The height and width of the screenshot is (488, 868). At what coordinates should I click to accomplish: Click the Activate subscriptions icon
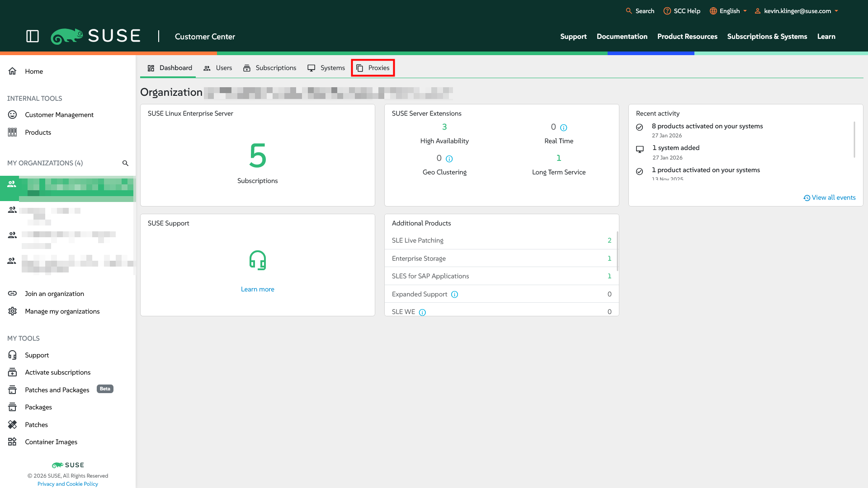13,372
